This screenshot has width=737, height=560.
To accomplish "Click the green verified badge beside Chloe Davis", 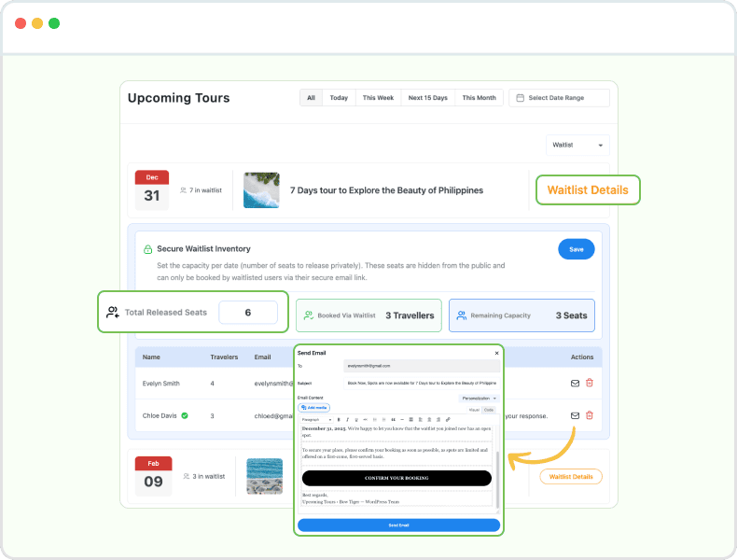I will coord(185,415).
